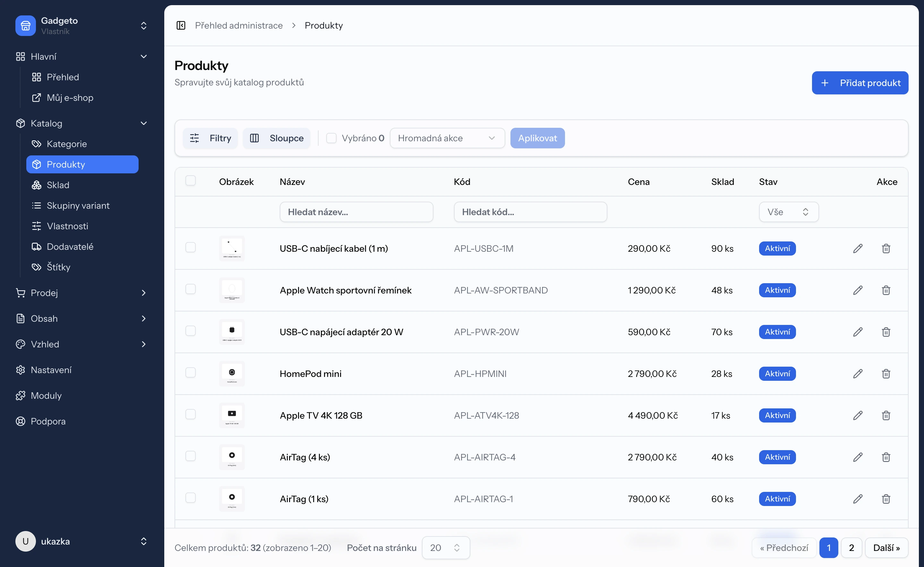Select USB-C nabíjecí kabel row checkbox
The height and width of the screenshot is (567, 924).
point(191,247)
